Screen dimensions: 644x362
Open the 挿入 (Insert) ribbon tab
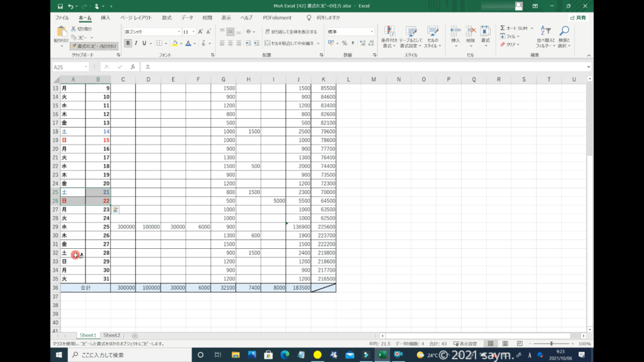coord(106,18)
